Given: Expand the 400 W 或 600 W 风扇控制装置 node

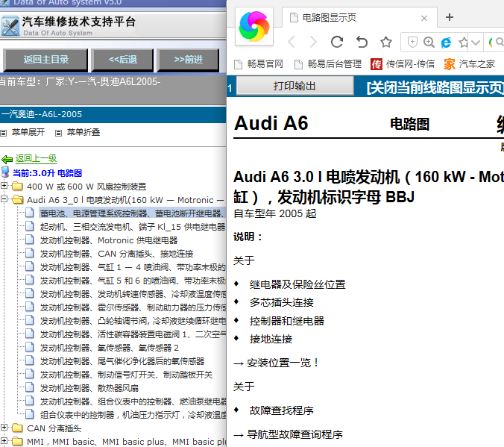Looking at the screenshot, I should click(x=4, y=186).
